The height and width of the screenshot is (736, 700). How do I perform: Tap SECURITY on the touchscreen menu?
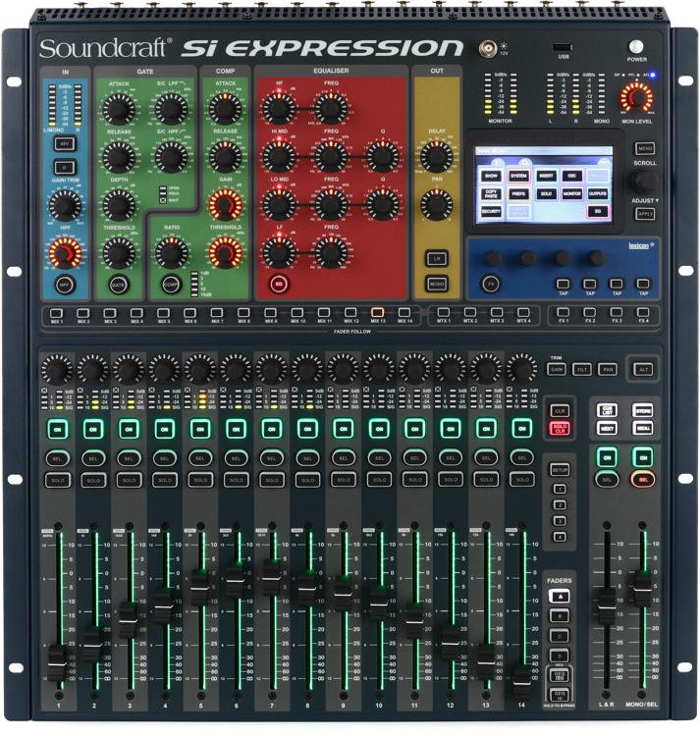coord(491,211)
